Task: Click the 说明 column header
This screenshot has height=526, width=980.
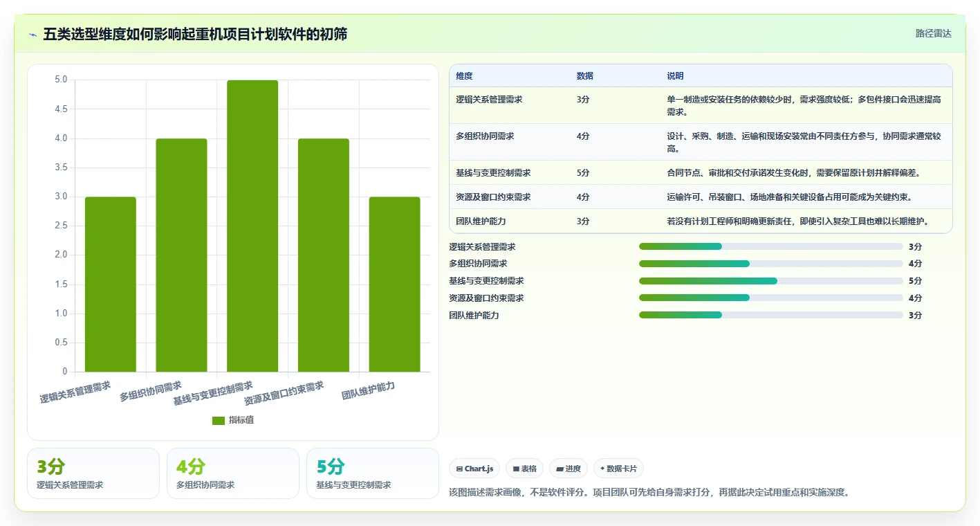Action: [675, 76]
